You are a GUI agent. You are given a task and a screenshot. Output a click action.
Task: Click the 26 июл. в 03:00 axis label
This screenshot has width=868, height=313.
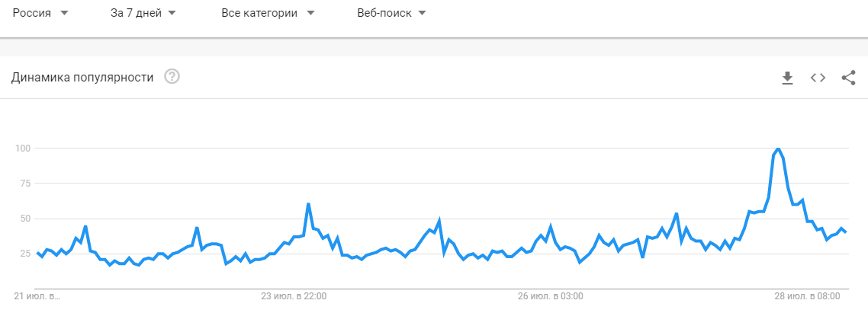point(550,296)
